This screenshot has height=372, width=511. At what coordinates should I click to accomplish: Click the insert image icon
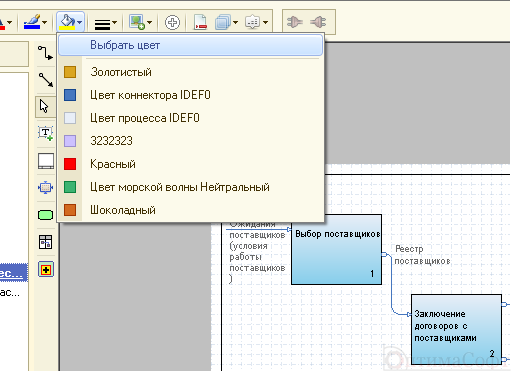[137, 22]
